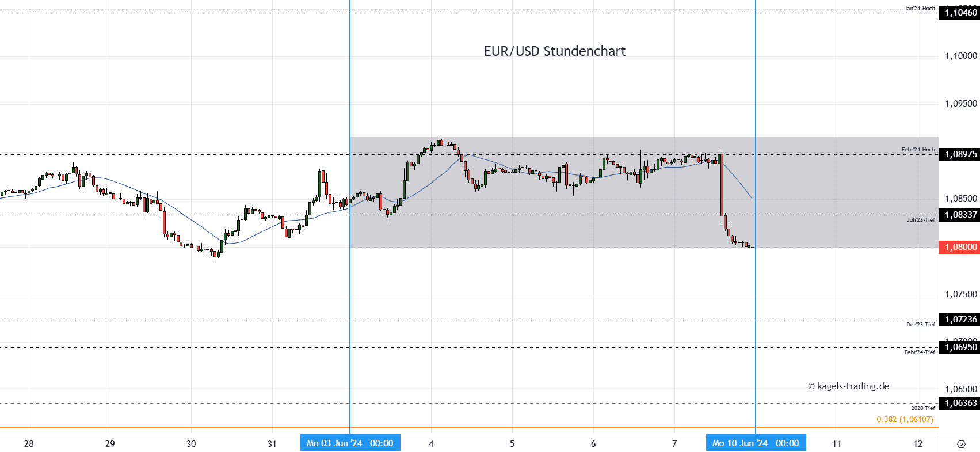
Task: Select the 1,07236 price label
Action: click(x=959, y=320)
